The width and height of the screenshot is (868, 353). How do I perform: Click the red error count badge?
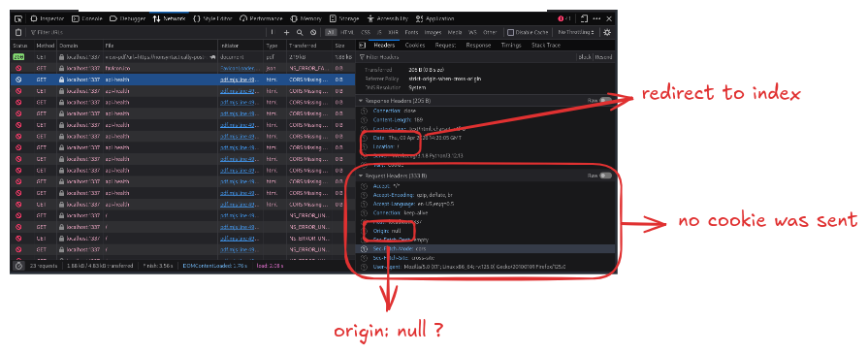[x=564, y=18]
